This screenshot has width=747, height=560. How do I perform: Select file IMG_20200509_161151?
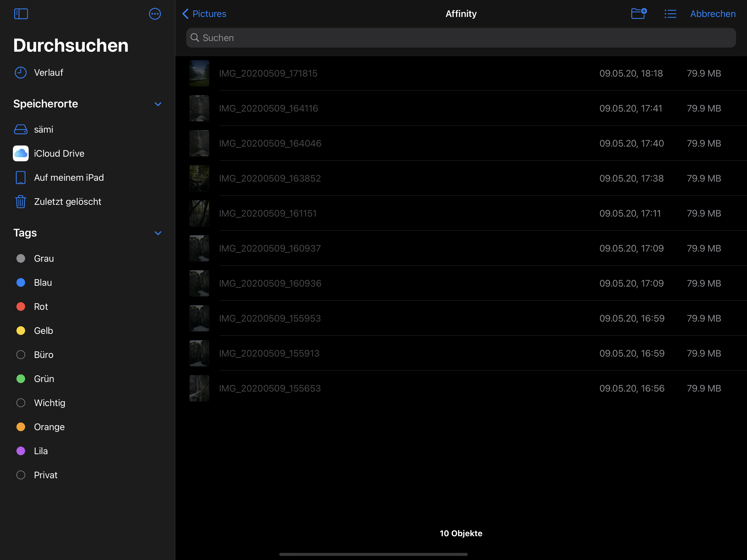point(461,214)
